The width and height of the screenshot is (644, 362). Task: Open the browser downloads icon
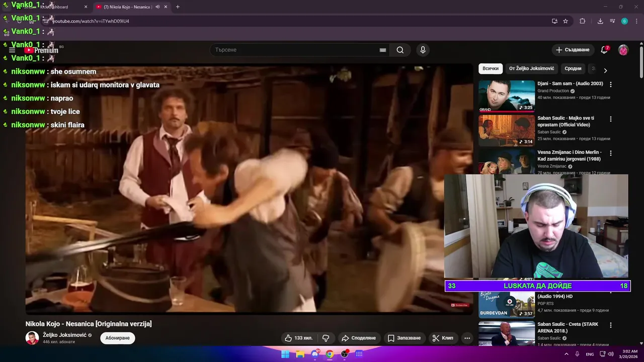[600, 21]
